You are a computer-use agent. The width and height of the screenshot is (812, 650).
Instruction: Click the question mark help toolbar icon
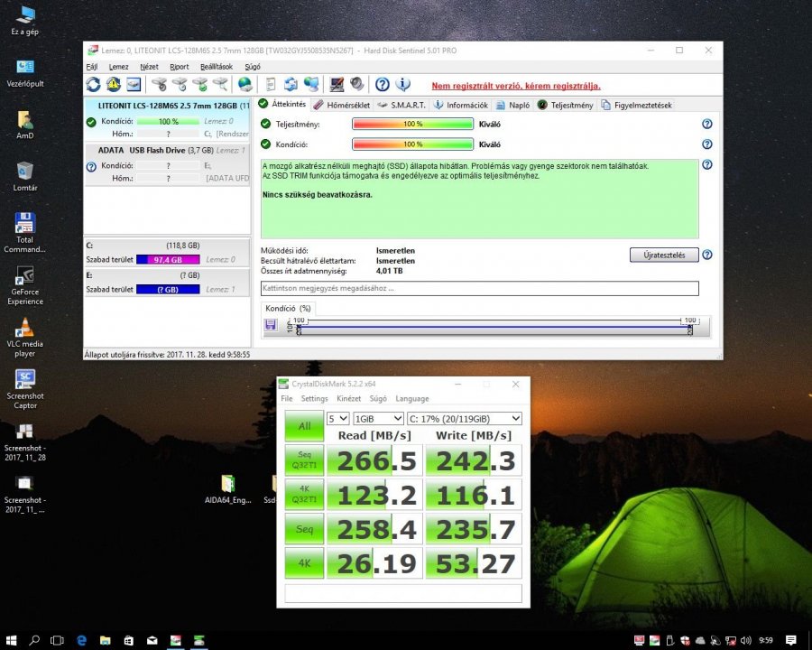(383, 85)
